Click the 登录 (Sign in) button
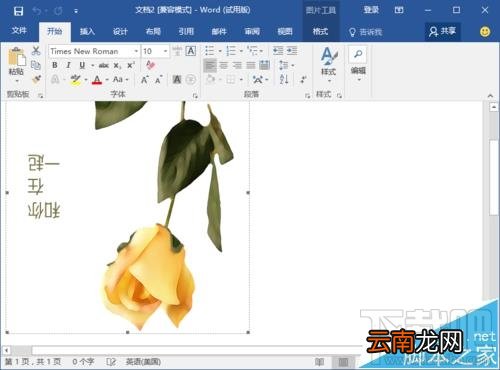Image resolution: width=500 pixels, height=370 pixels. tap(371, 10)
